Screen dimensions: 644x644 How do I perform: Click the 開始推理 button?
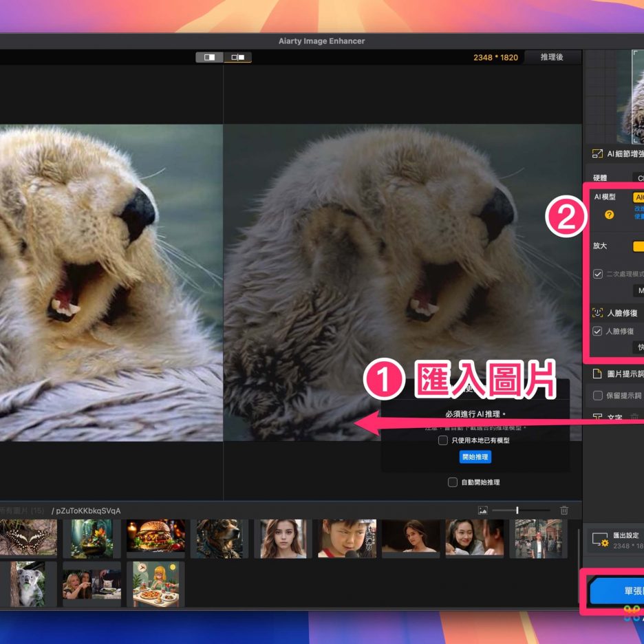(x=475, y=457)
